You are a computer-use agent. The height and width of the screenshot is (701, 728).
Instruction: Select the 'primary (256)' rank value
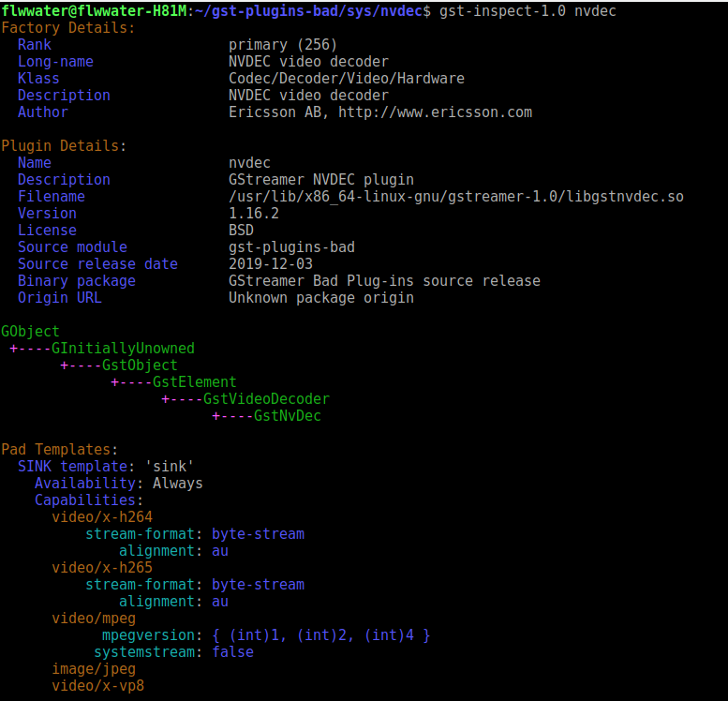tap(282, 45)
